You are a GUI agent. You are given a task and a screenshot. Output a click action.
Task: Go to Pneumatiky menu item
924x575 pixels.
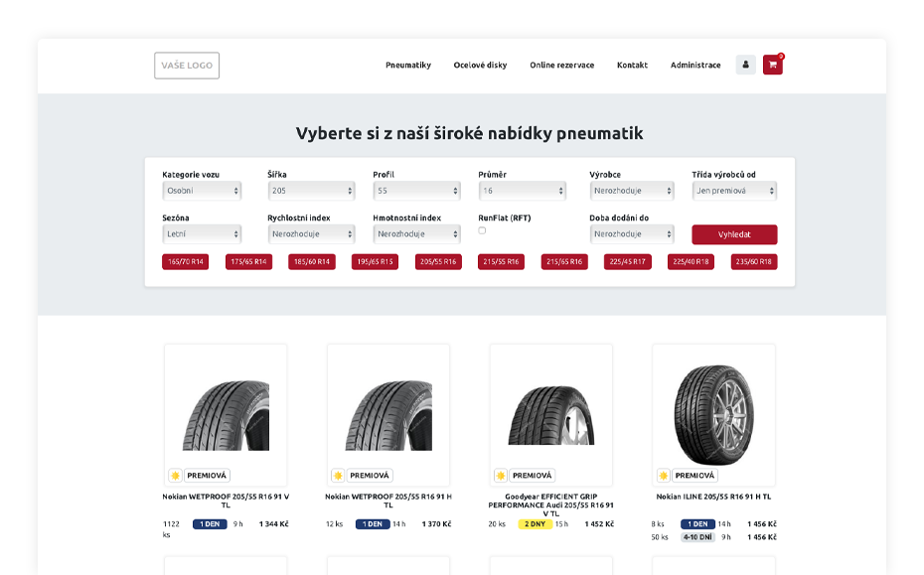pyautogui.click(x=408, y=66)
